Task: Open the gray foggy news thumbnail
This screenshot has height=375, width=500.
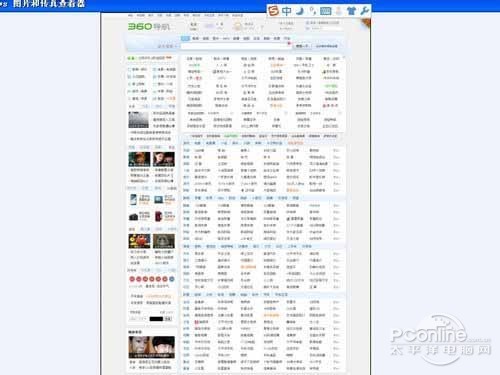Action: point(138,120)
